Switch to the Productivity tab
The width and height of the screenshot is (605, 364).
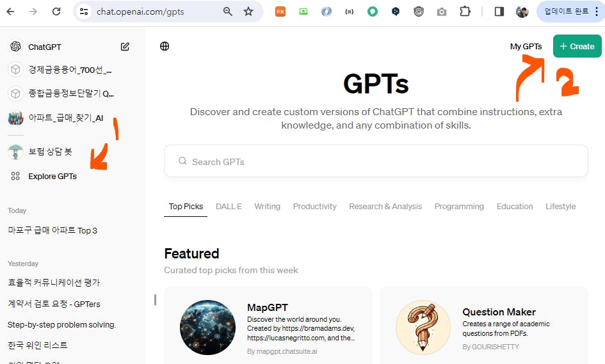pos(315,207)
